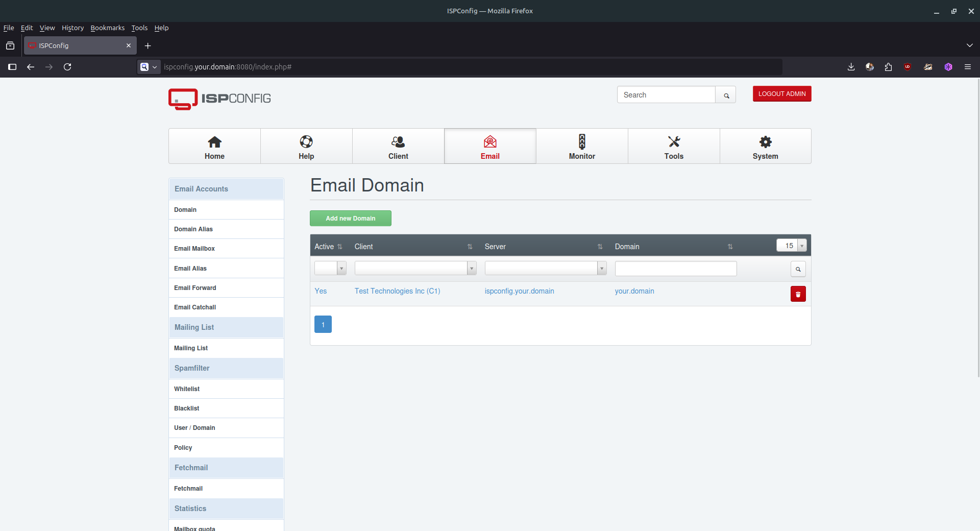Viewport: 980px width, 531px height.
Task: Open the Help menu in menu bar
Action: 161,28
